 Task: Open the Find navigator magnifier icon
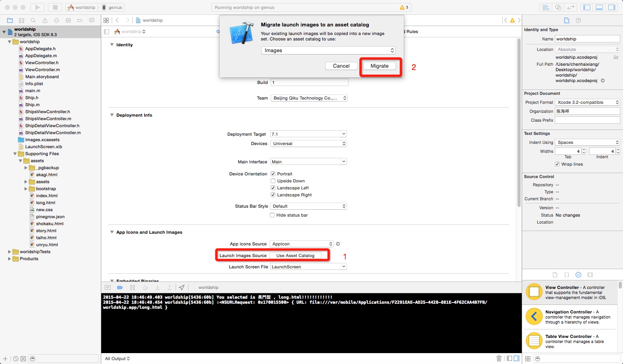33,20
